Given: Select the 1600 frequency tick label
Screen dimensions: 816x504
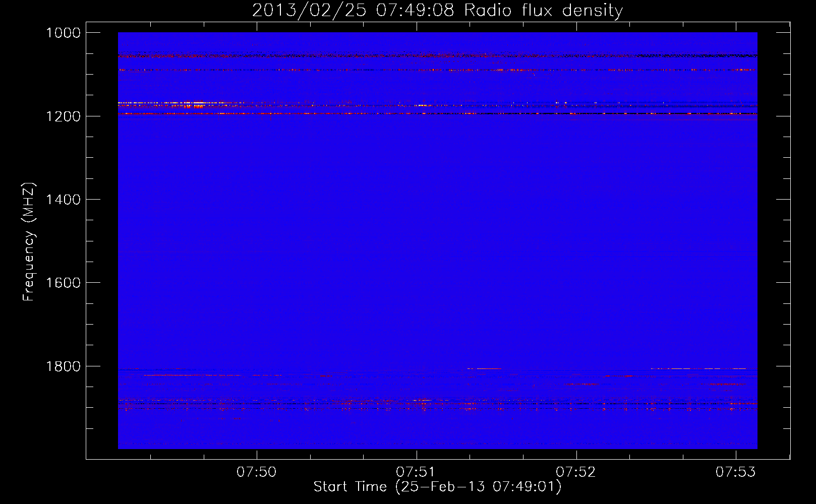Looking at the screenshot, I should [x=63, y=283].
